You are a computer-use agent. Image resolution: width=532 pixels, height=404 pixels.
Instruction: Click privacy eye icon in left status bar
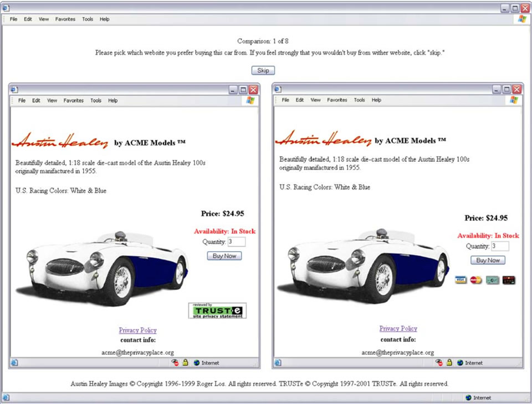(175, 362)
